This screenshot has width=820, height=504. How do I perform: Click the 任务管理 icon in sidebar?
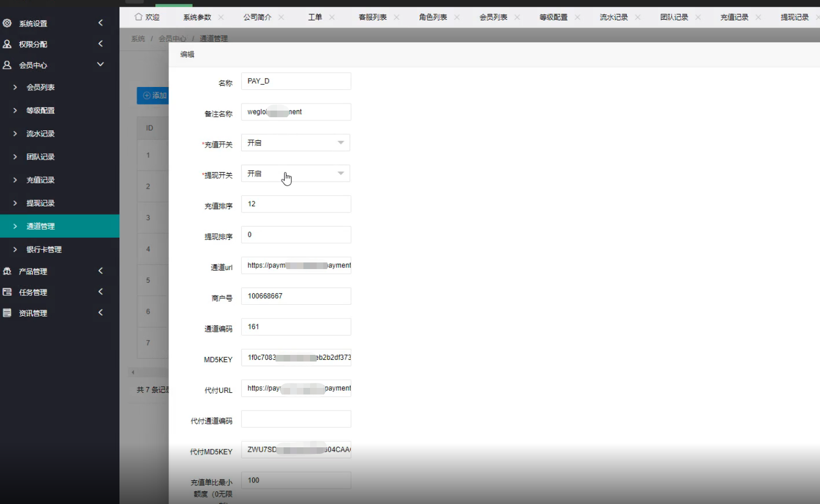coord(7,292)
